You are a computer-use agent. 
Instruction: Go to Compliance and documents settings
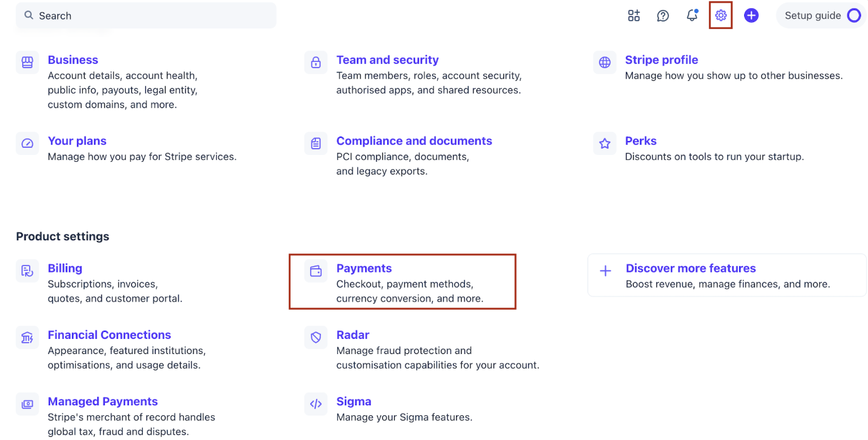(414, 141)
